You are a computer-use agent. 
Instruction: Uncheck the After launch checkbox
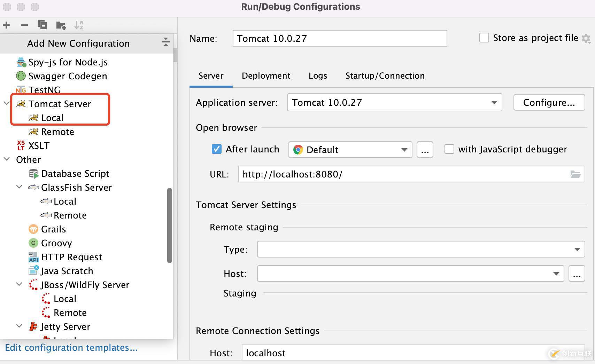(217, 149)
